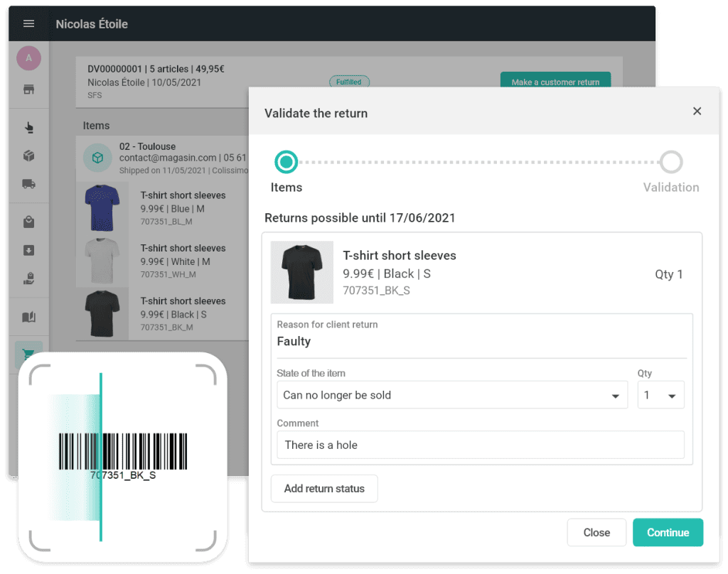This screenshot has height=574, width=728.
Task: Open the hamburger menu in the header
Action: pyautogui.click(x=28, y=23)
